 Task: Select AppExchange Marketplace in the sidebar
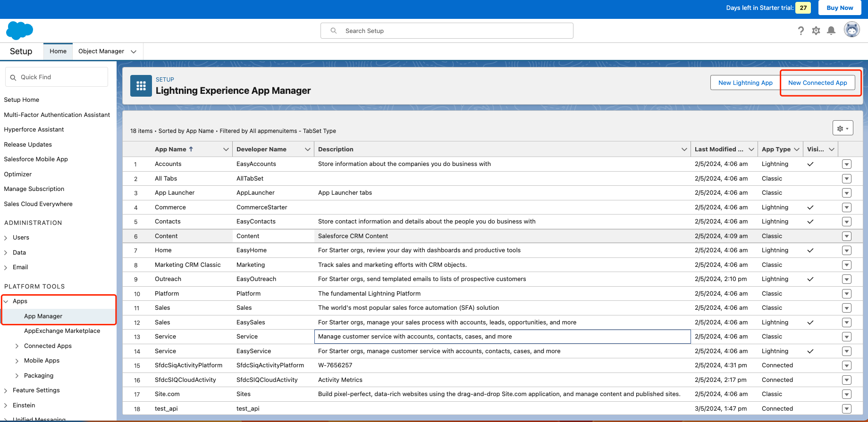pyautogui.click(x=62, y=331)
